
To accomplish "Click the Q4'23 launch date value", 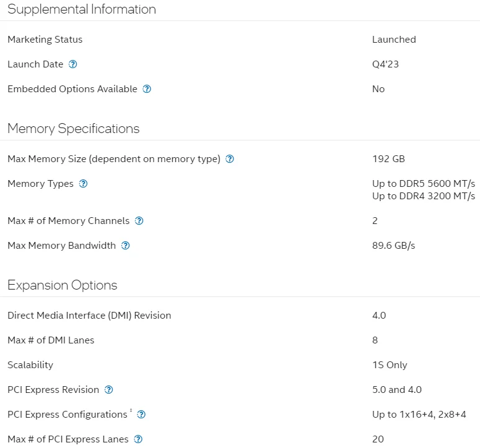I will 385,64.
